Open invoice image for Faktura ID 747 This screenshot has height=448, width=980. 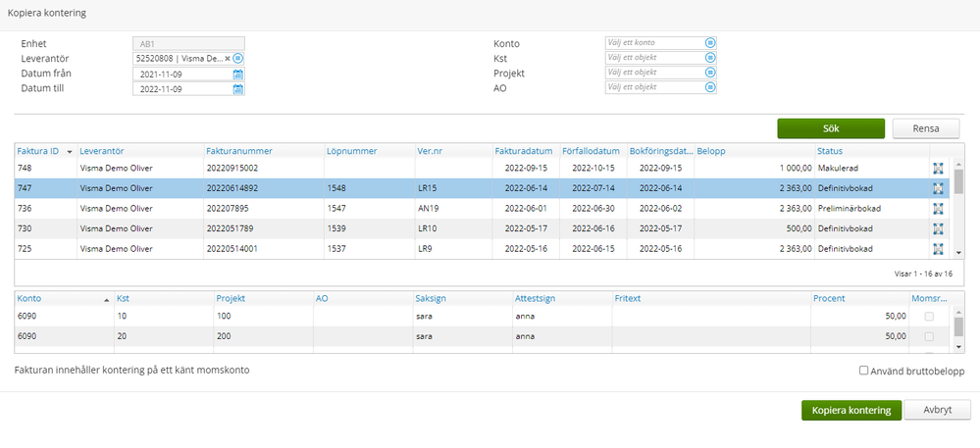coord(938,188)
